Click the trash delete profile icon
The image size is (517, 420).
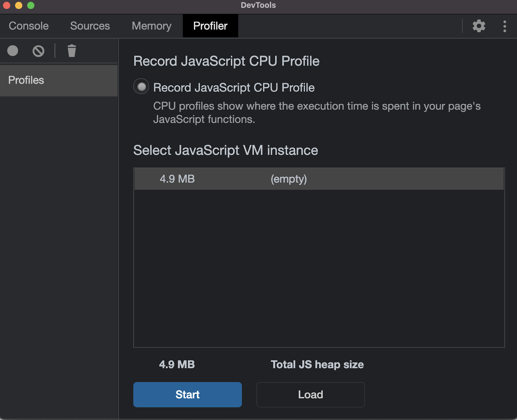click(72, 51)
